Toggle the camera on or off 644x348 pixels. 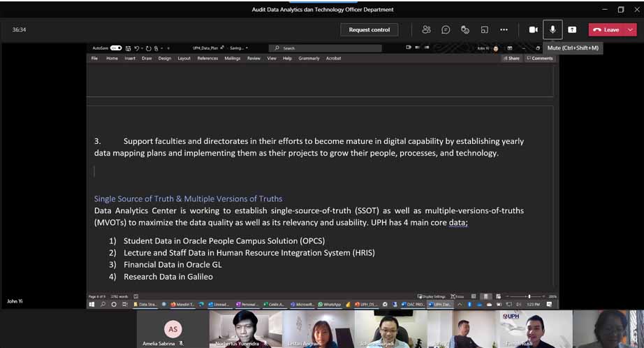coord(533,29)
